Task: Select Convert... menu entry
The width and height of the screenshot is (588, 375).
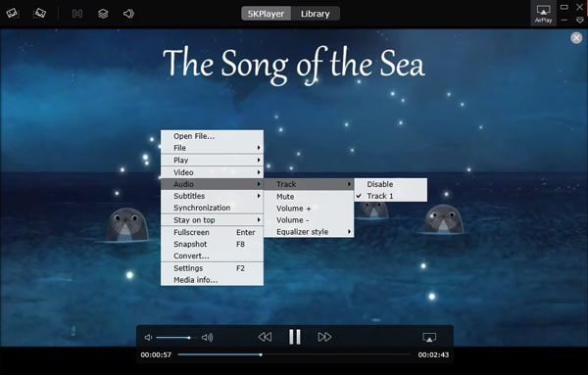Action: click(x=212, y=257)
